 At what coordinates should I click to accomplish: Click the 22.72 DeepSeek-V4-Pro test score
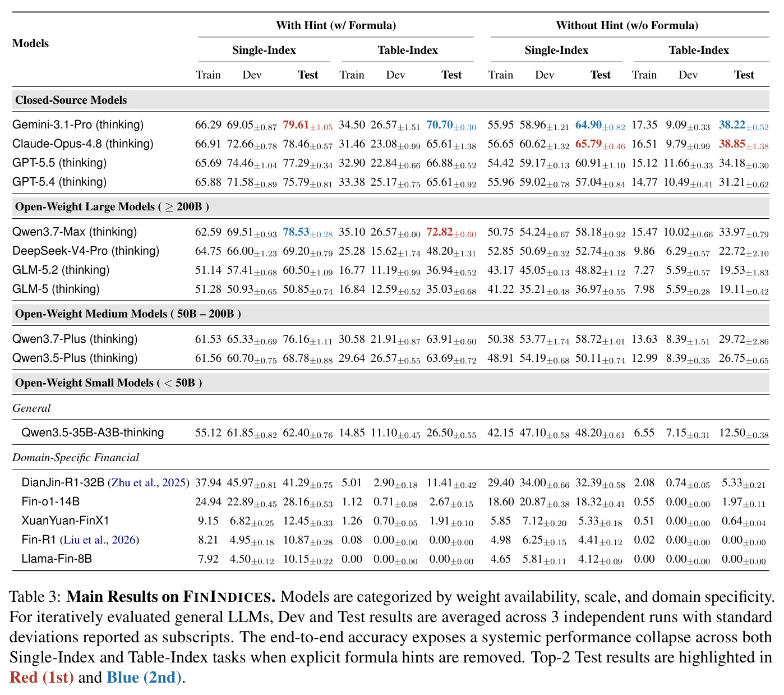744,251
